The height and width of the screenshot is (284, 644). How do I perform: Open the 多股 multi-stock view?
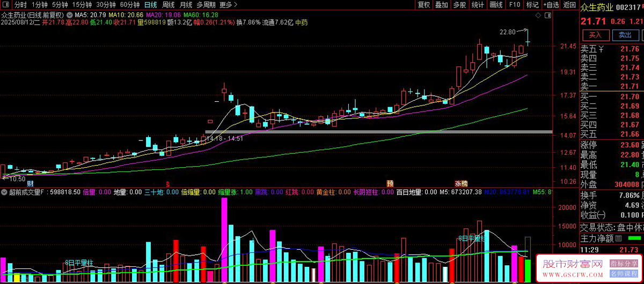(x=459, y=5)
